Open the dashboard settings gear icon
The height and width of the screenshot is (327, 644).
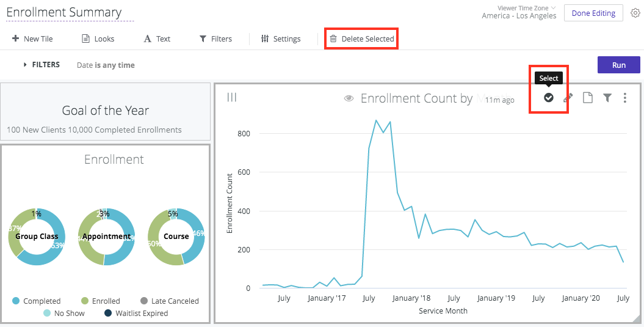[x=635, y=13]
